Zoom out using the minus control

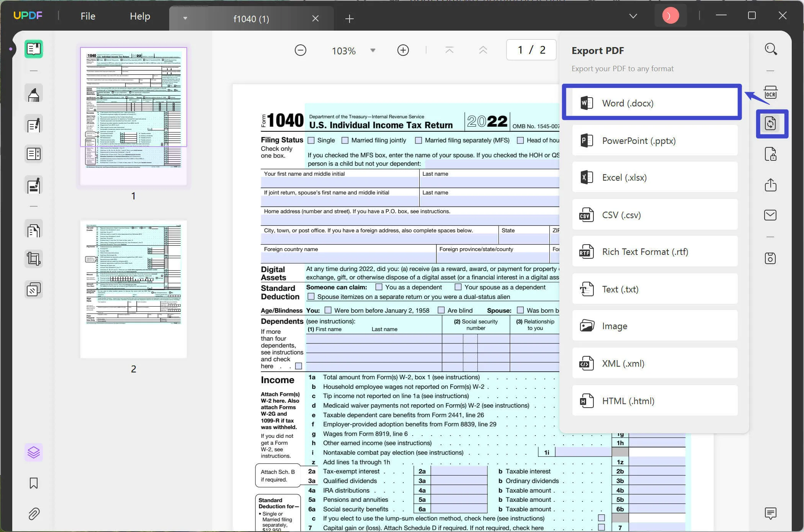pyautogui.click(x=301, y=50)
